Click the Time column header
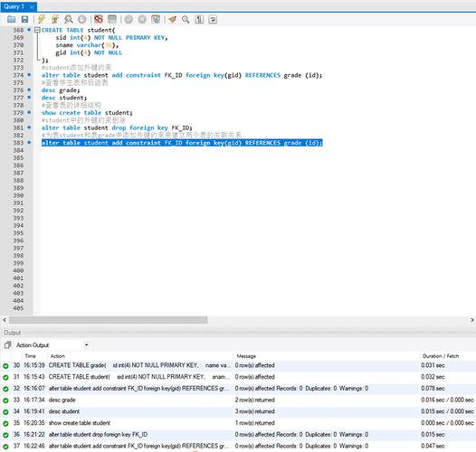Viewport: 476px width, 452px height. [31, 356]
